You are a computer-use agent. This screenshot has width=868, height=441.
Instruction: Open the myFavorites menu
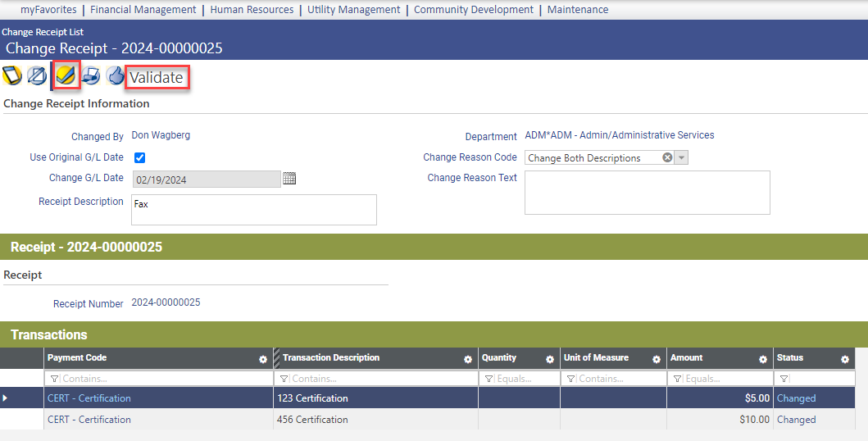click(48, 9)
